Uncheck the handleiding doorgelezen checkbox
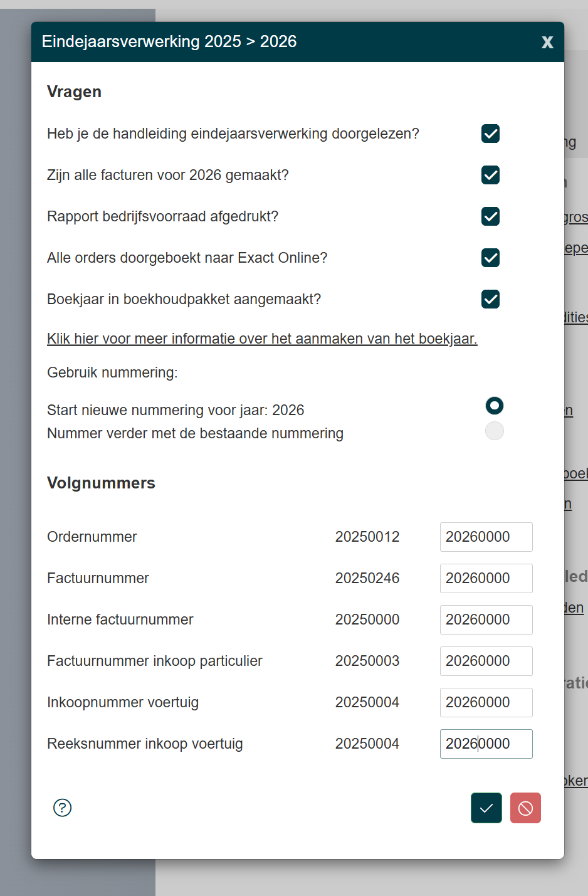The image size is (588, 896). 490,134
